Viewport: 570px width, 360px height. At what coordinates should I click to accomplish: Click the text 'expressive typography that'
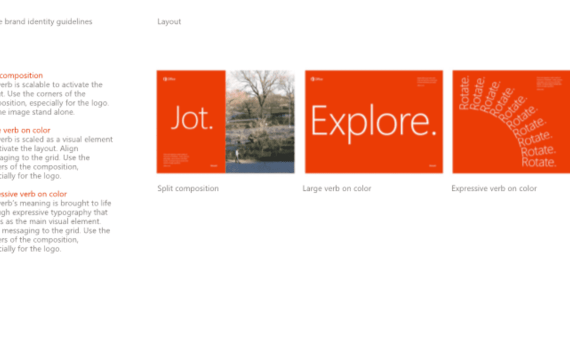click(x=60, y=212)
